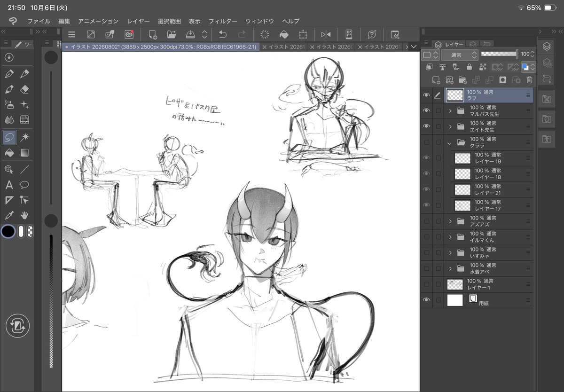Delete layer with trash icon

[530, 80]
